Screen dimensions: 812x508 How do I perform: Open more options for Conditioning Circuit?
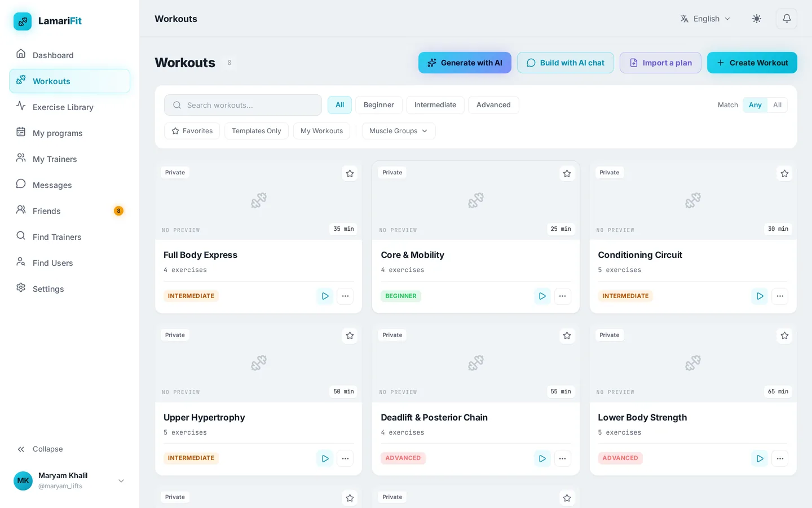[x=780, y=296]
